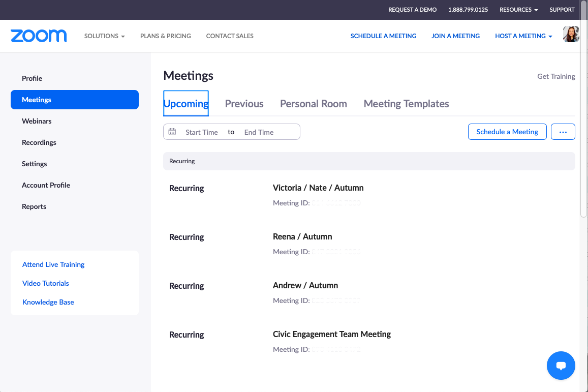The image size is (588, 392).
Task: Click the calendar icon in date filter
Action: (x=172, y=132)
